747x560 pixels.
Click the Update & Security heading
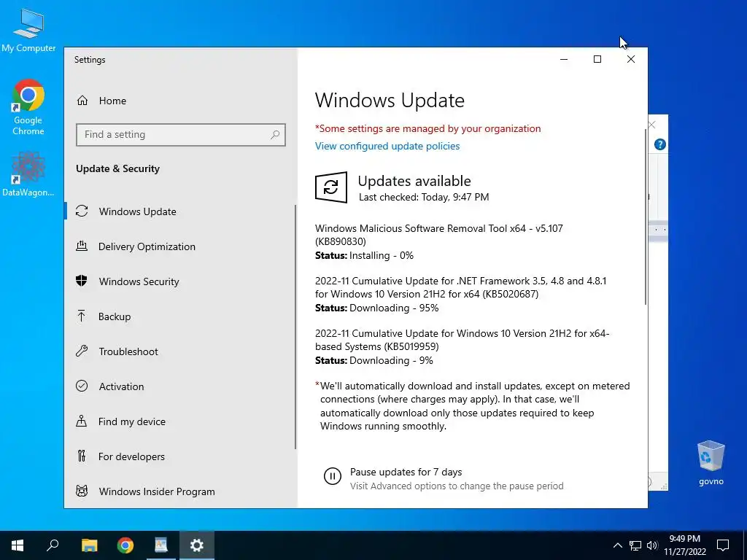click(x=117, y=168)
